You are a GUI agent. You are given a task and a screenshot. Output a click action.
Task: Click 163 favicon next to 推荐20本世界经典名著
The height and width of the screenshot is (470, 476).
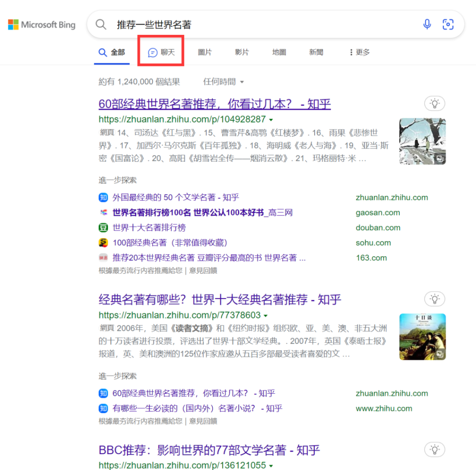pyautogui.click(x=103, y=258)
